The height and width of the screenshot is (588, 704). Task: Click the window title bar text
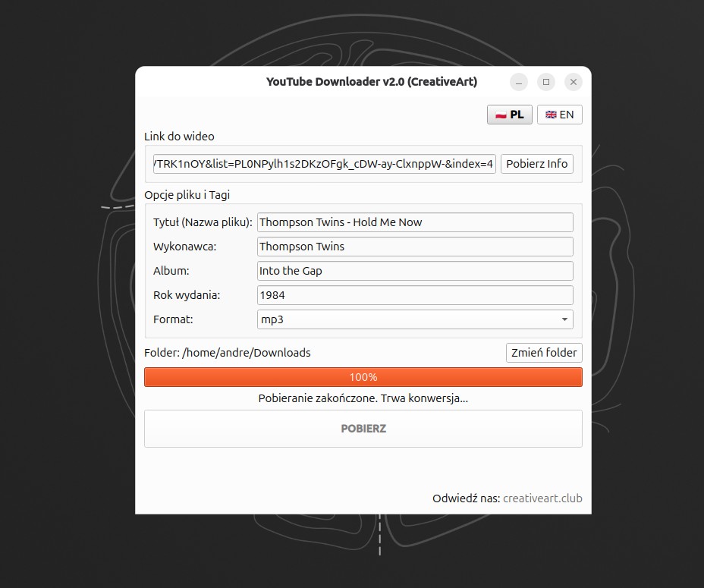(x=371, y=82)
